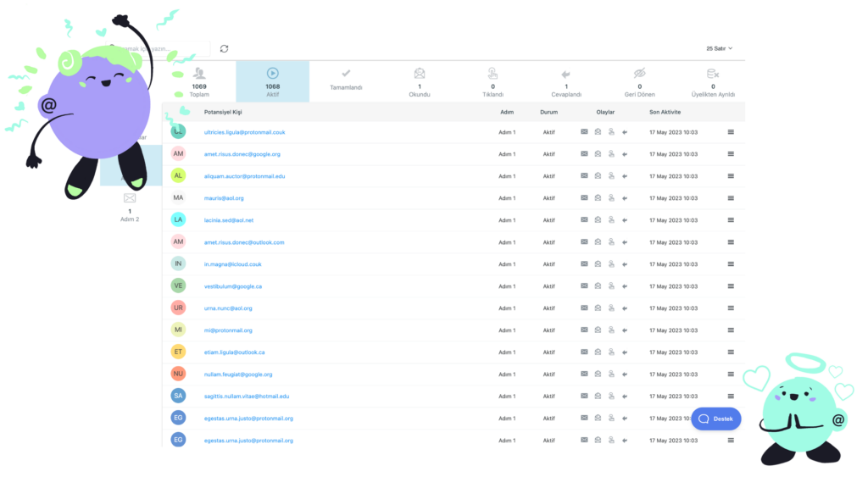Click the clicked-hand icon for lacinia.sed@aol.net
Screen dimensions: 868x488
[611, 220]
